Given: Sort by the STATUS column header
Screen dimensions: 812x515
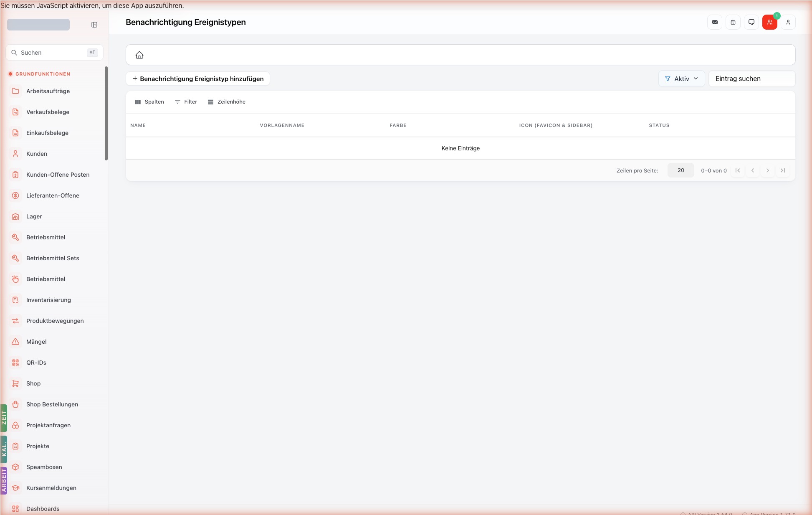Looking at the screenshot, I should 659,125.
